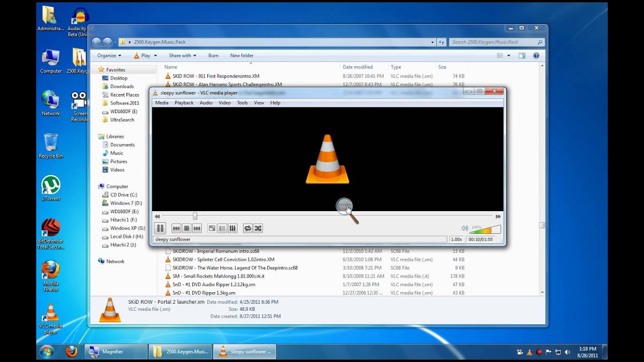This screenshot has height=362, width=644.
Task: Click the VLC seek position handle
Action: 195,216
